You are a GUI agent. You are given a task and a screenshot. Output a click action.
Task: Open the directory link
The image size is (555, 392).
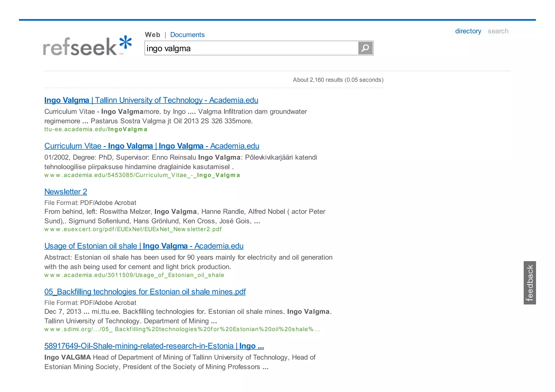pyautogui.click(x=468, y=31)
